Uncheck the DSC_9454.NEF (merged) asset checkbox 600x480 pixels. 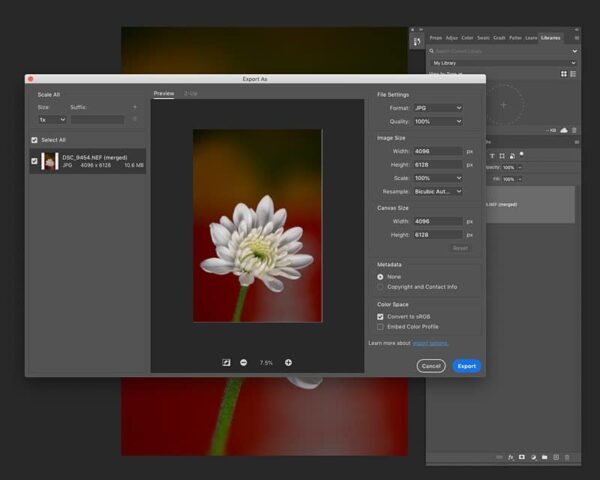point(34,161)
